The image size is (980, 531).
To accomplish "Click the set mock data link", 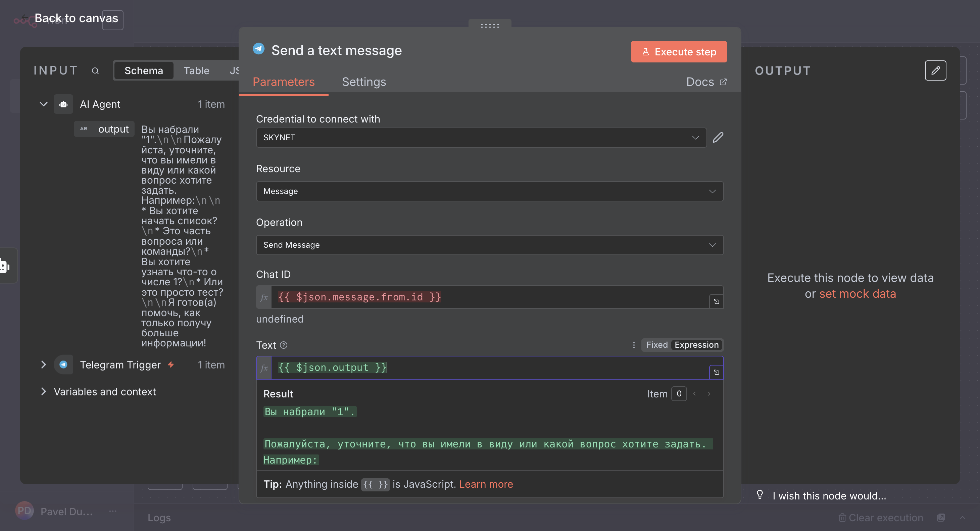I will pos(857,294).
